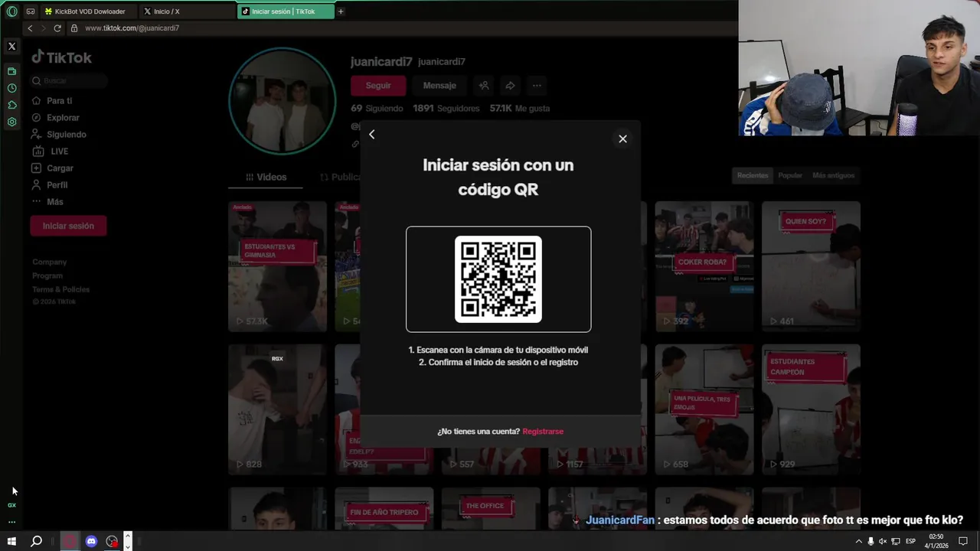Viewport: 980px width, 551px height.
Task: Expand the Más menu in sidebar
Action: click(47, 202)
